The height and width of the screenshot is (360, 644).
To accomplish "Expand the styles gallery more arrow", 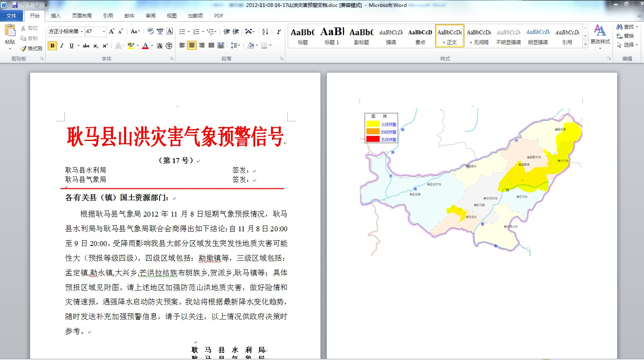I will point(585,44).
